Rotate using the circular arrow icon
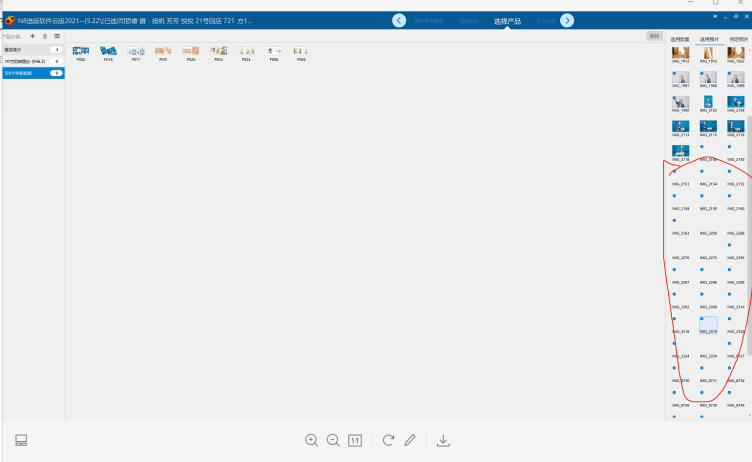Image resolution: width=752 pixels, height=462 pixels. [x=388, y=440]
